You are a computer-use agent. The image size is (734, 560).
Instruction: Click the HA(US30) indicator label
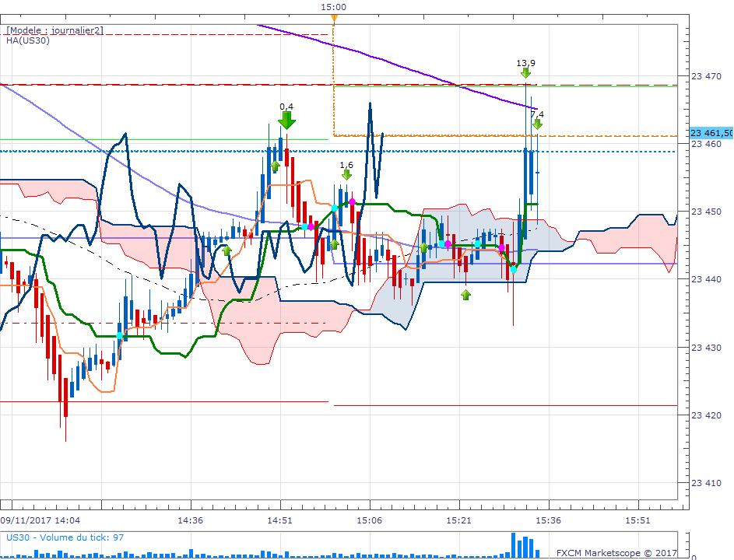tap(28, 40)
